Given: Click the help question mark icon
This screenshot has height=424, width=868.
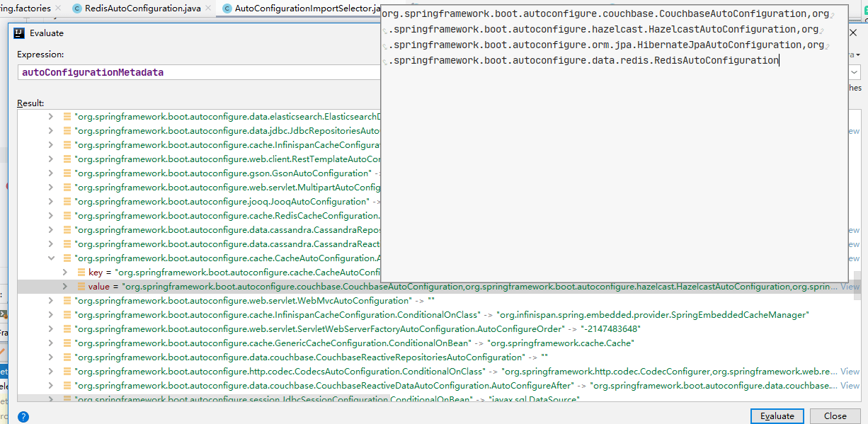Looking at the screenshot, I should (23, 417).
